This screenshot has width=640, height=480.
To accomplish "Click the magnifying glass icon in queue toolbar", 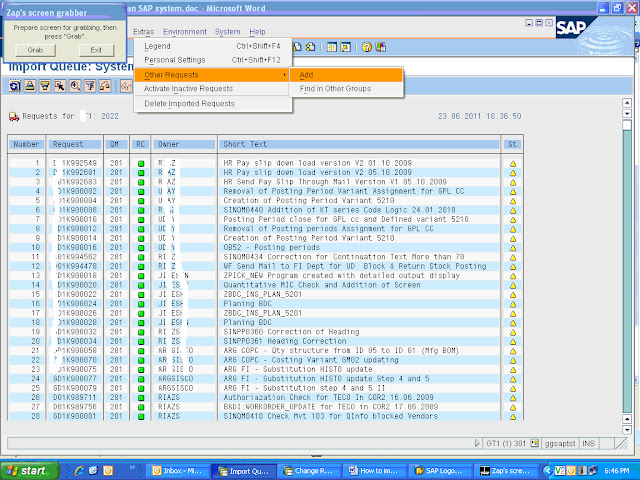I will [75, 86].
